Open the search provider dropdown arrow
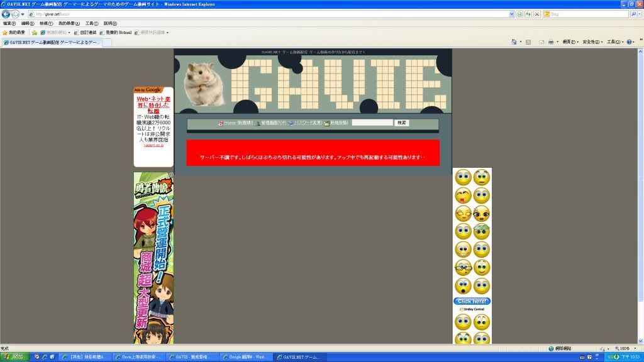This screenshot has height=362, width=644. pos(640,14)
